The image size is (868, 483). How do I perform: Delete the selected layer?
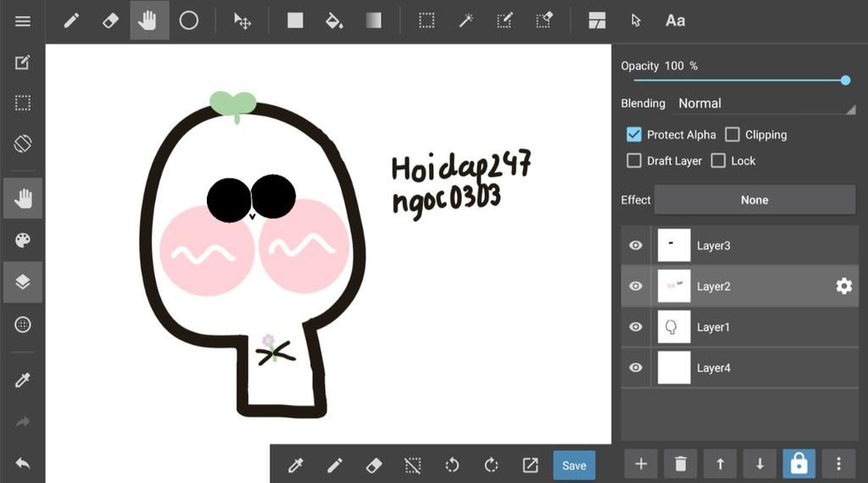681,464
